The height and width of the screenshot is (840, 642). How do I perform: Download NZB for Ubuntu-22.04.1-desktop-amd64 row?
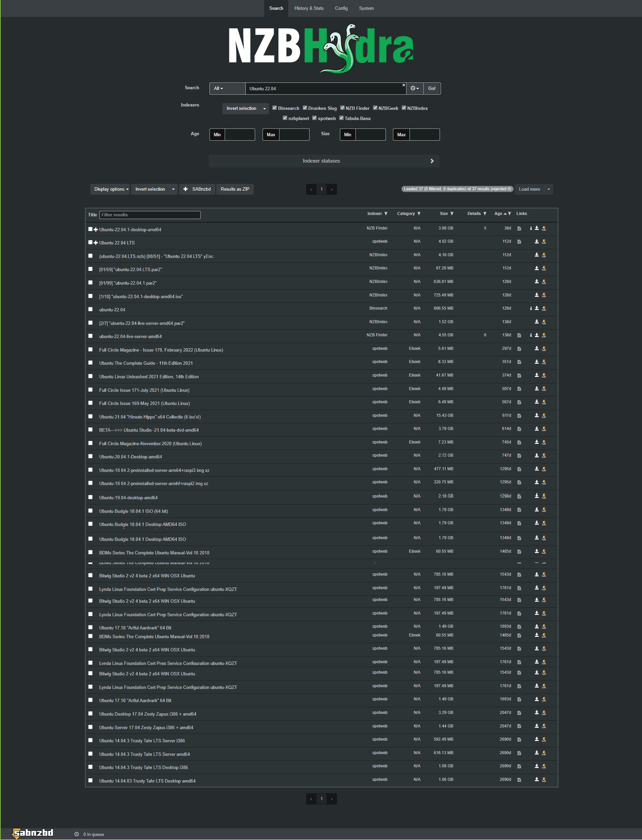[x=537, y=228]
